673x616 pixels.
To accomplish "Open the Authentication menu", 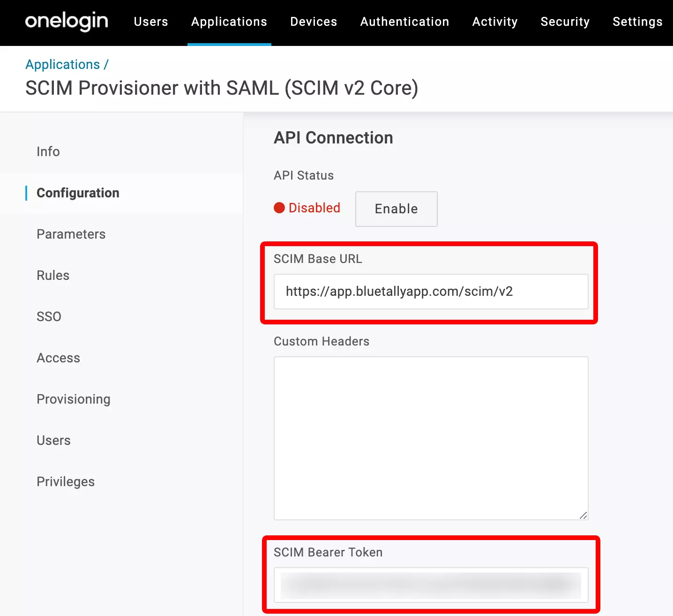I will click(x=404, y=22).
